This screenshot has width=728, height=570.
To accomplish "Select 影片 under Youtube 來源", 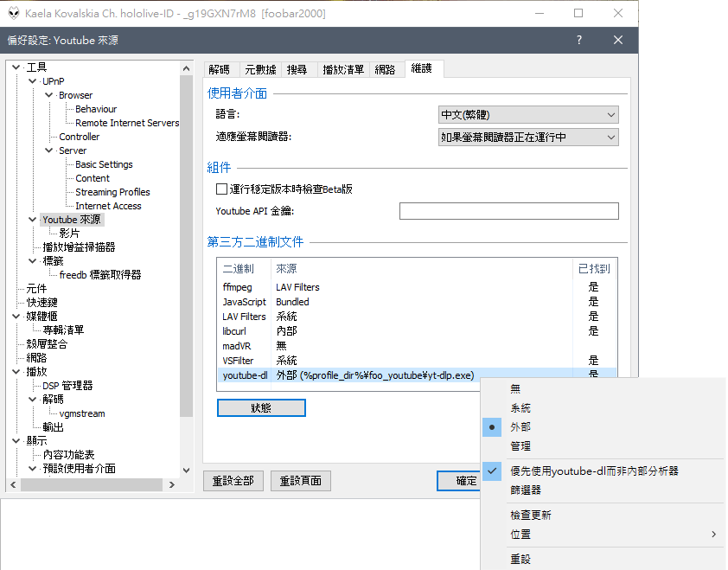I will (69, 234).
